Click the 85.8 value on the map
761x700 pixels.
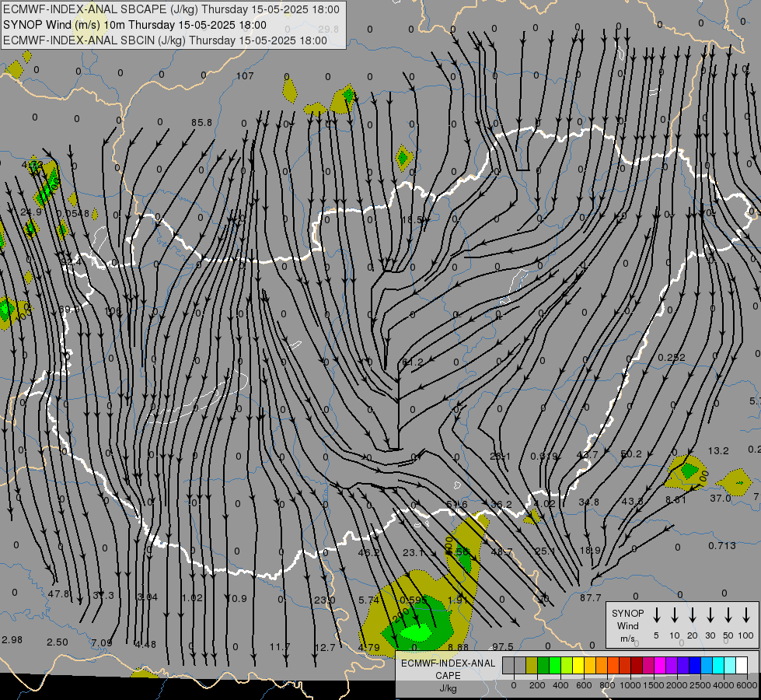pos(201,123)
